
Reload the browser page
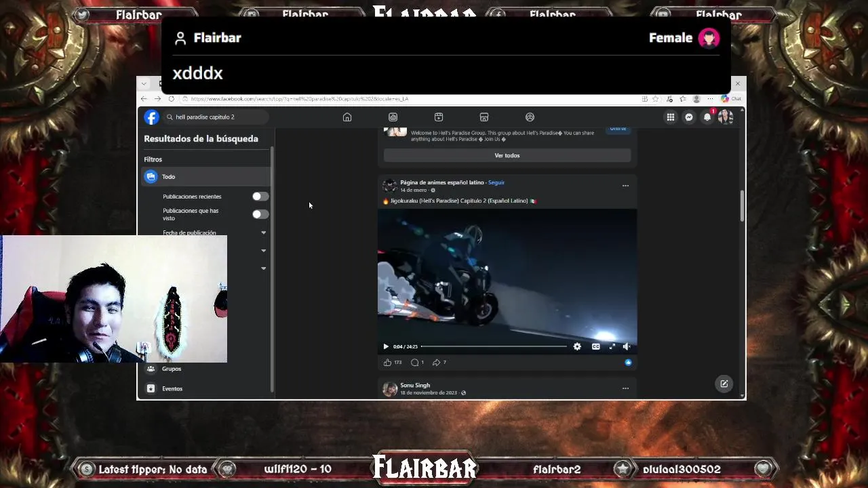171,99
